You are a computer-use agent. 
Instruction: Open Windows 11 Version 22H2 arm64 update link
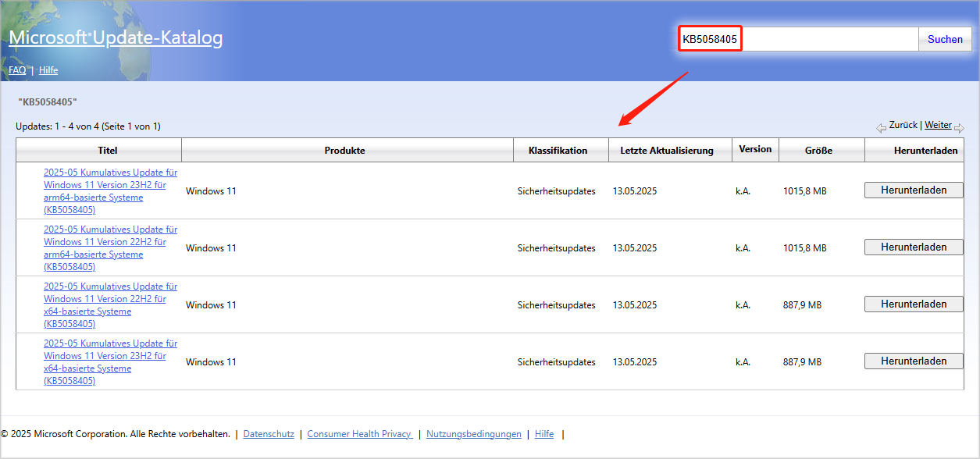(x=110, y=248)
